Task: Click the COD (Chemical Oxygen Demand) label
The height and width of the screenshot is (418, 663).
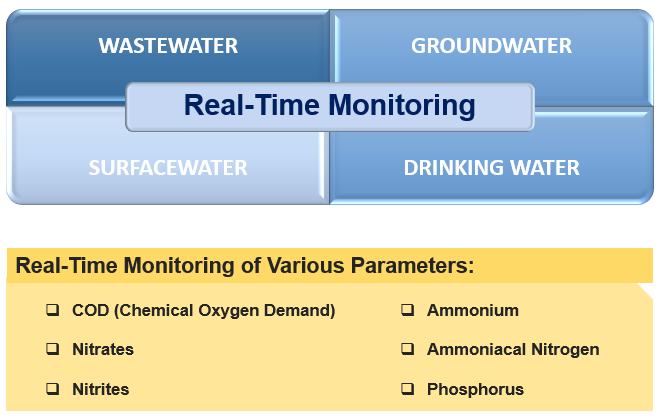Action: (x=203, y=310)
